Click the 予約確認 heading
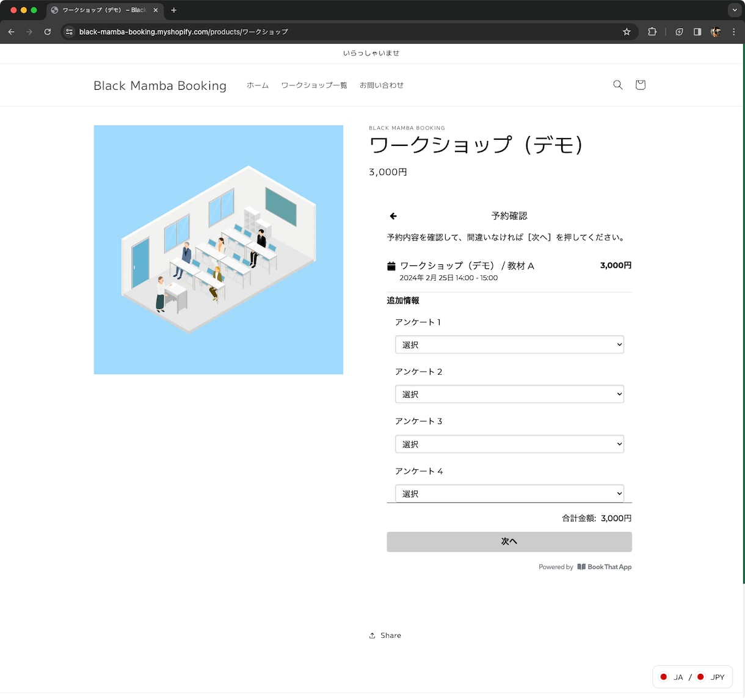Viewport: 745px width, 700px height. click(509, 216)
